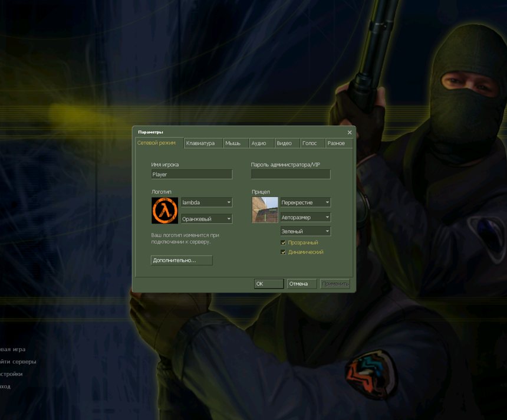The height and width of the screenshot is (420, 507).
Task: Select the Сетевой режим tab
Action: point(159,143)
